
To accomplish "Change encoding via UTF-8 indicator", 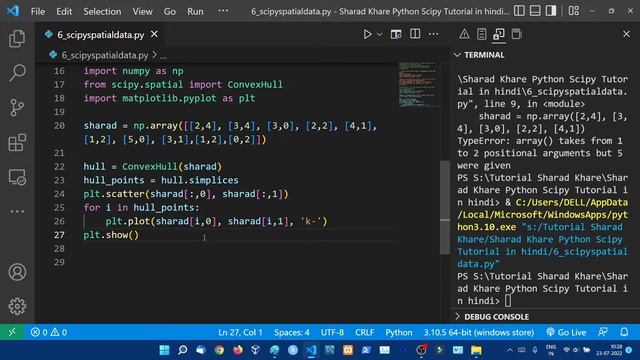I will point(332,332).
